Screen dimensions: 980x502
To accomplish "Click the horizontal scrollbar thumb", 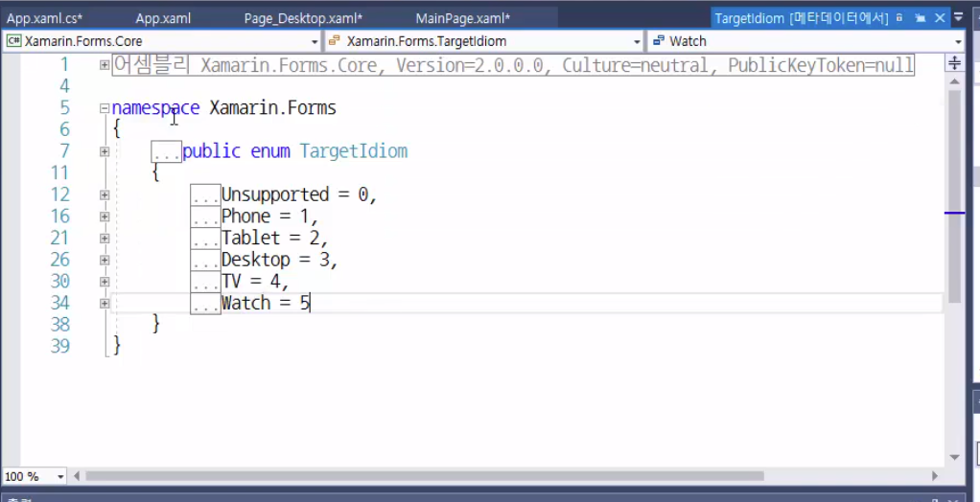I will click(x=425, y=476).
